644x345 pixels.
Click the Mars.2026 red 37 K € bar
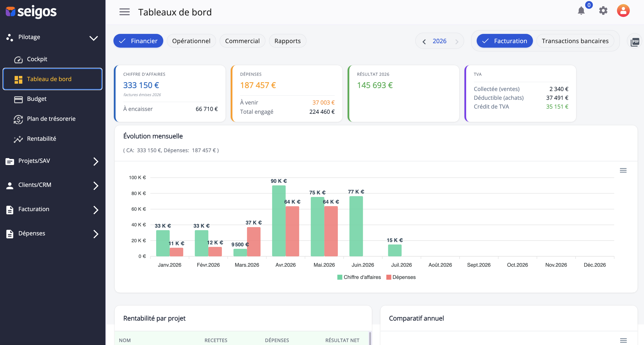tap(253, 242)
